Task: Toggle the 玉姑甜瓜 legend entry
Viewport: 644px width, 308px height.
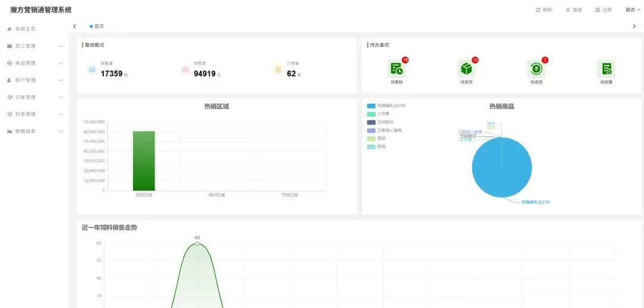Action: tap(380, 122)
